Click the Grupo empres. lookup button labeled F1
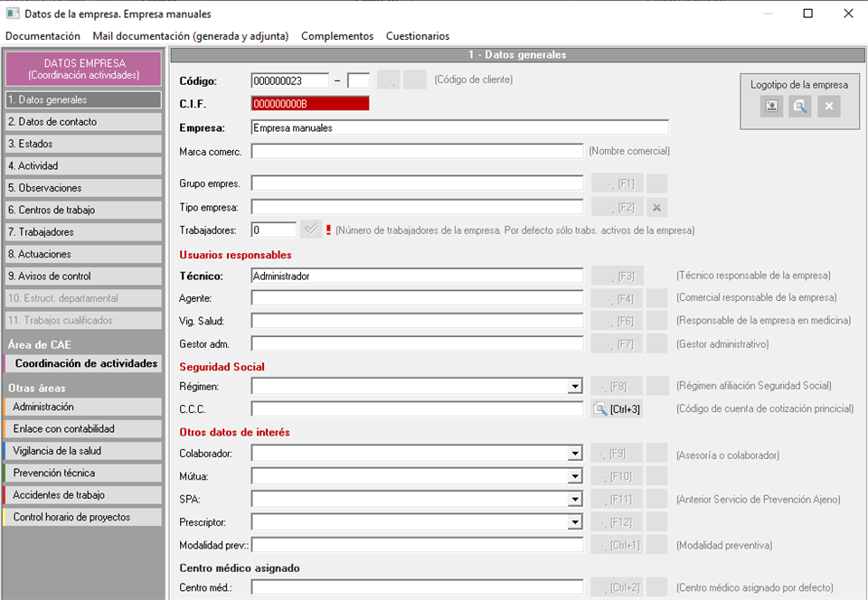Image resolution: width=868 pixels, height=600 pixels. [x=618, y=184]
